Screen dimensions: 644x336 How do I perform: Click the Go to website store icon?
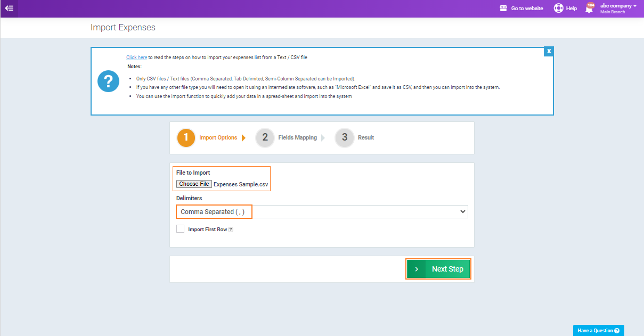point(503,9)
